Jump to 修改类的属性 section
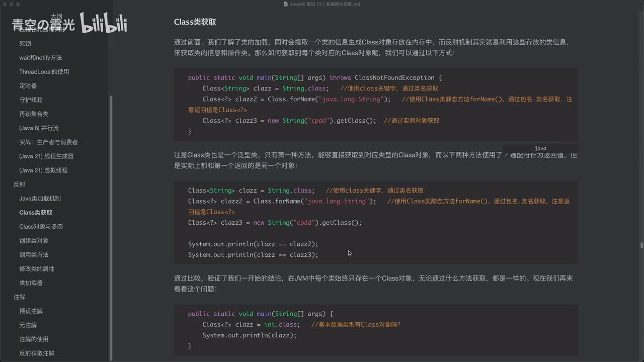The height and width of the screenshot is (362, 644). [37, 269]
